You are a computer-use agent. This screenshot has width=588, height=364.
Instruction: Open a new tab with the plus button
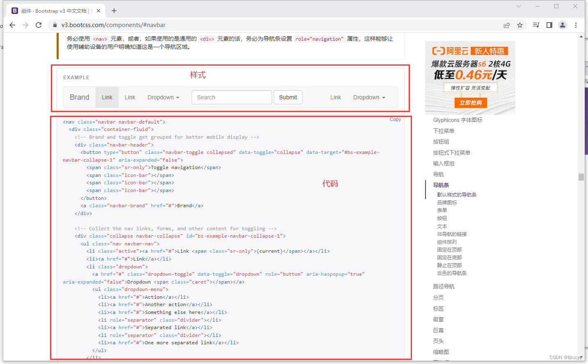click(x=114, y=11)
